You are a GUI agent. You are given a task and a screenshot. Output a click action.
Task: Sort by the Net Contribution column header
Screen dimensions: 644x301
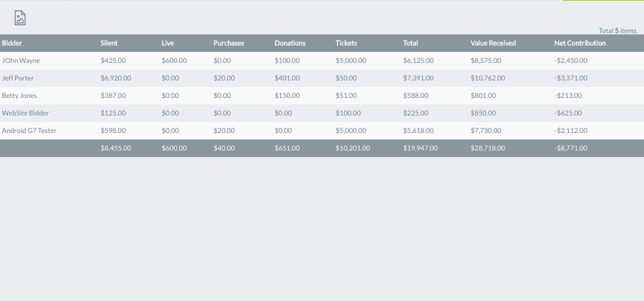click(x=580, y=43)
